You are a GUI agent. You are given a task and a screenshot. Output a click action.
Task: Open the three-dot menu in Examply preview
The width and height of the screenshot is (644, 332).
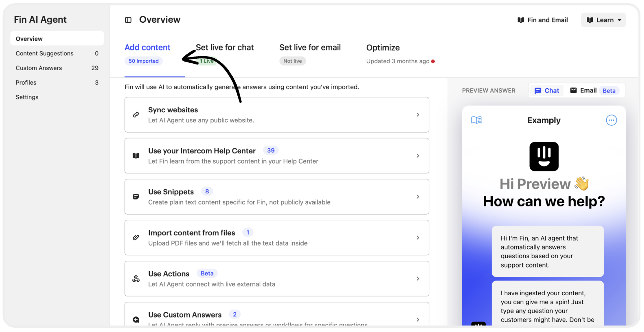[611, 120]
